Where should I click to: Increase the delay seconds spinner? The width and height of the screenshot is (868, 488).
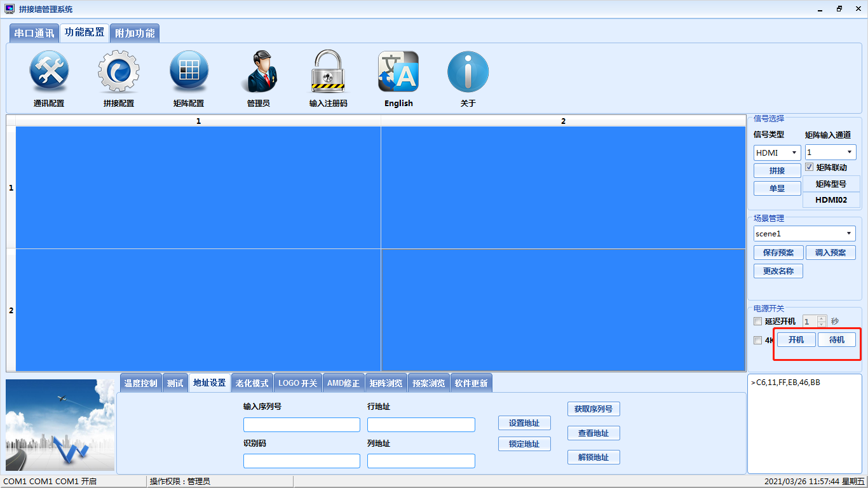821,318
